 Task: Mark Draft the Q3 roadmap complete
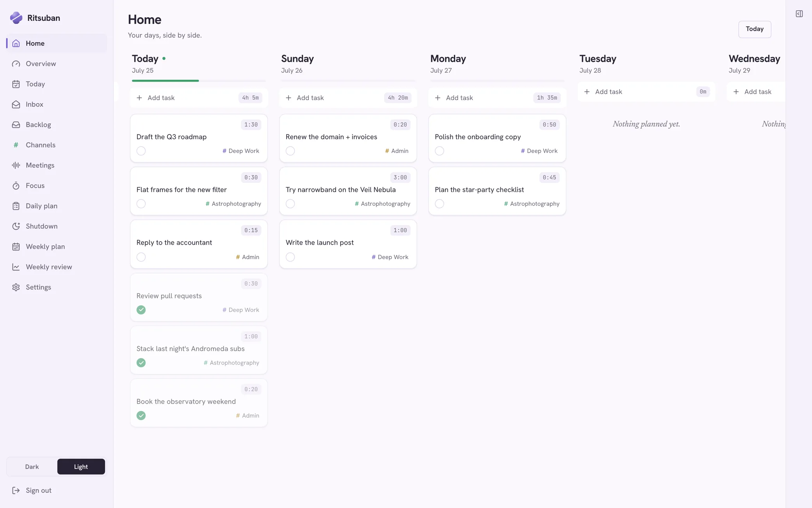(x=141, y=151)
